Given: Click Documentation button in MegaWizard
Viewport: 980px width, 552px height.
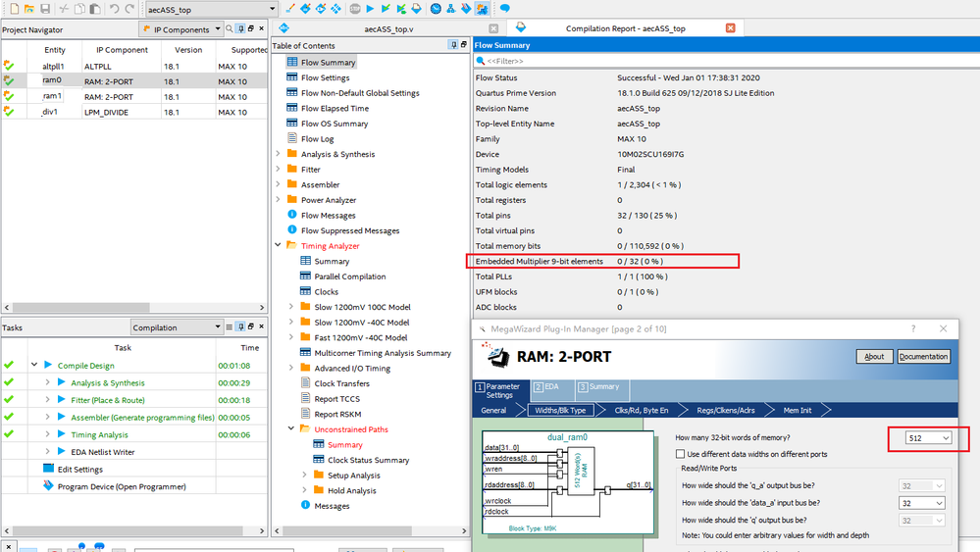Looking at the screenshot, I should (x=924, y=357).
